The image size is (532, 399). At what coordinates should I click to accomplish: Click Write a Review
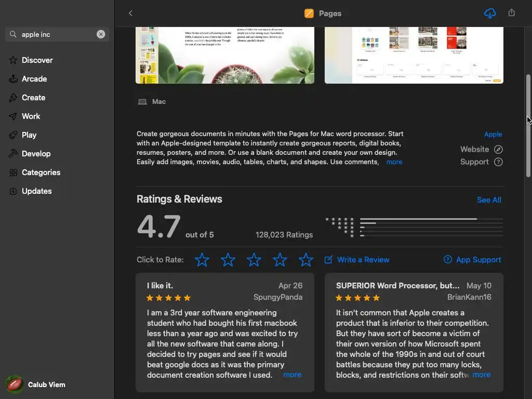pyautogui.click(x=363, y=260)
